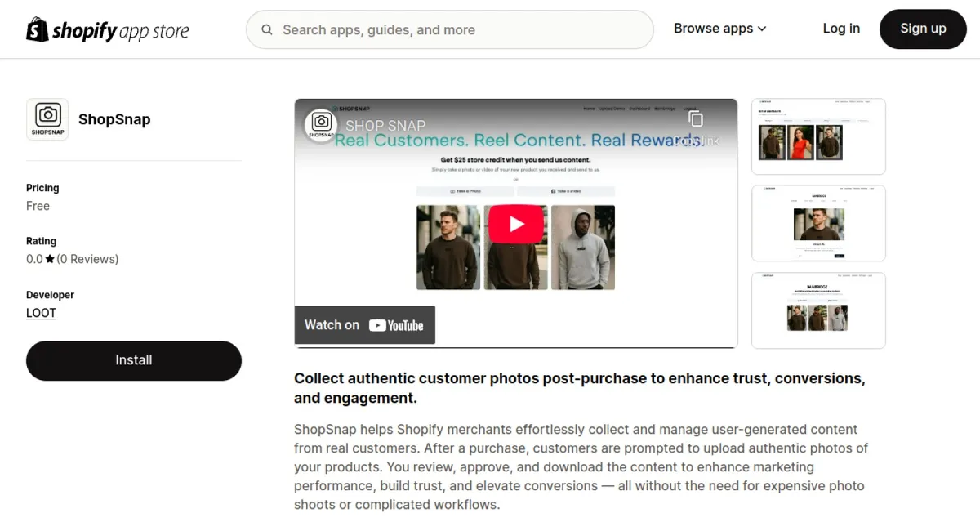This screenshot has height=531, width=980.
Task: Click Watch on YouTube button
Action: [x=364, y=325]
